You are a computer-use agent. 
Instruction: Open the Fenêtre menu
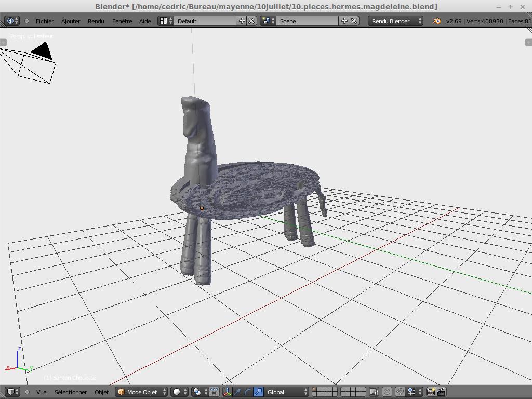(x=122, y=21)
